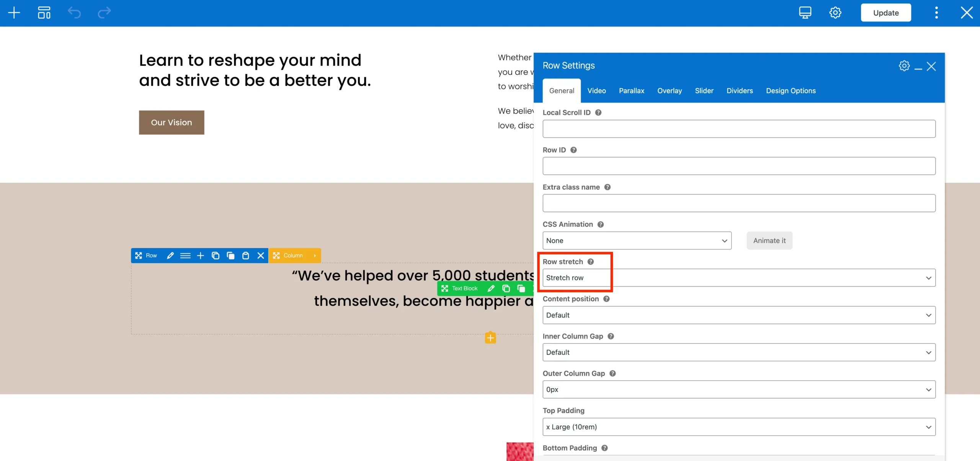Click the Undo arrow in top bar
This screenshot has height=461, width=980.
point(74,13)
